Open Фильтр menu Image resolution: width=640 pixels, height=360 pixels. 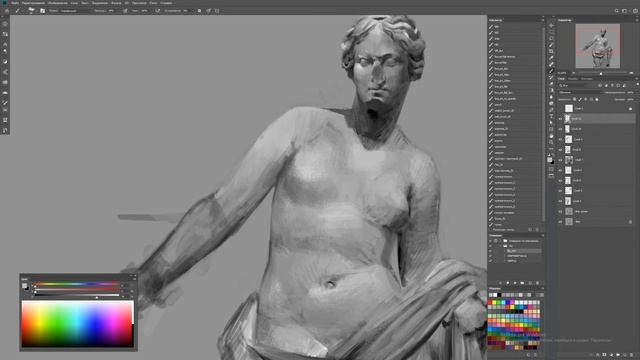tap(116, 3)
